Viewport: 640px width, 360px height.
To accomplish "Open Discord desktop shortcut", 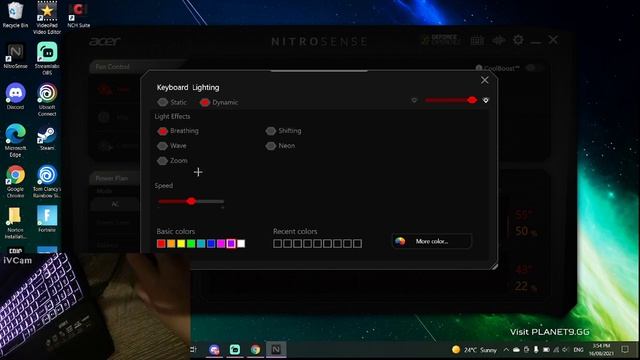I will [16, 97].
